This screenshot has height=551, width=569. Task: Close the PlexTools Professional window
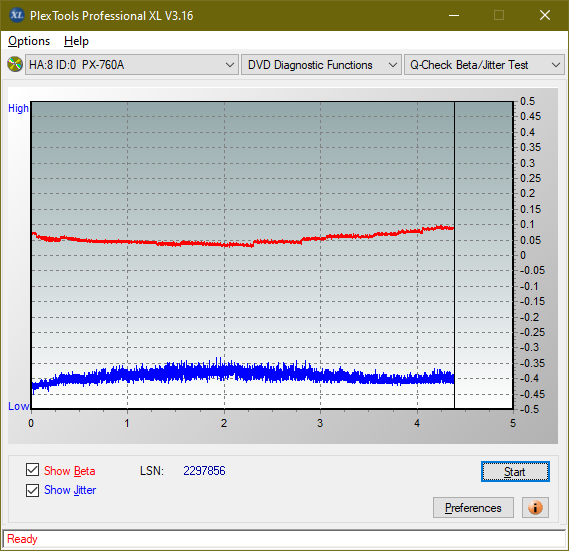pos(544,15)
